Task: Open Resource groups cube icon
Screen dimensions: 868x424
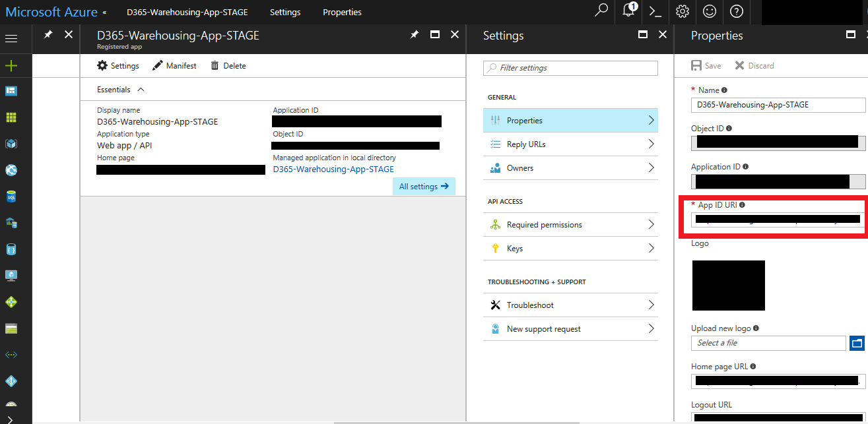Action: tap(11, 144)
